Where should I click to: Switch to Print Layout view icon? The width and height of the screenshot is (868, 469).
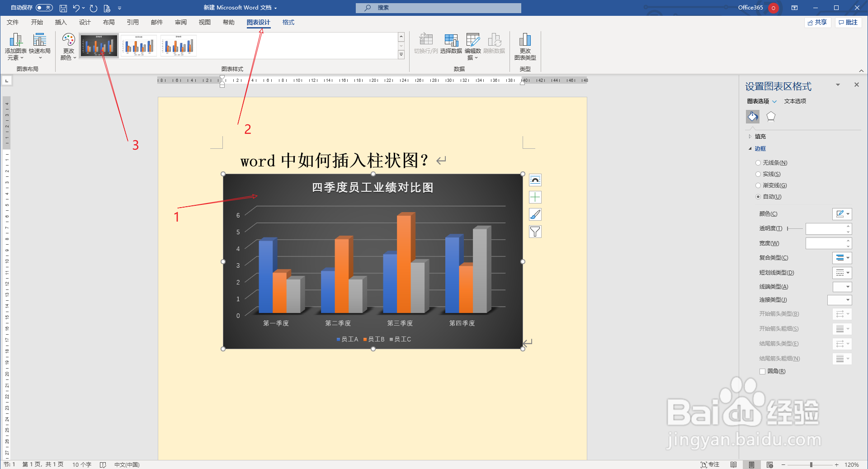(751, 464)
